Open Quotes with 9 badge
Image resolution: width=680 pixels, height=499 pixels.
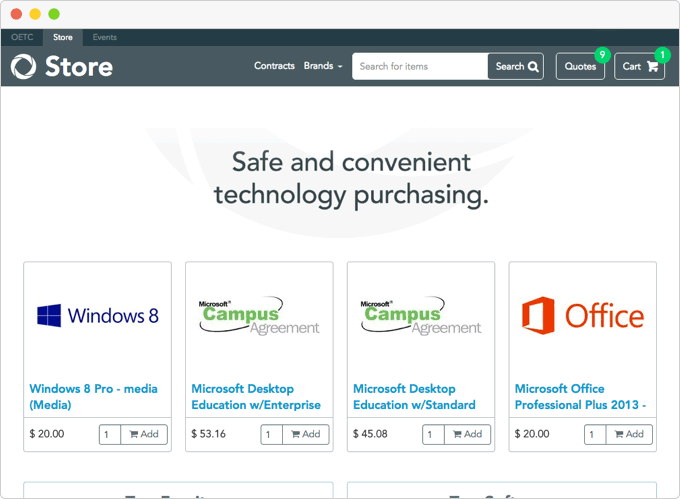coord(580,66)
